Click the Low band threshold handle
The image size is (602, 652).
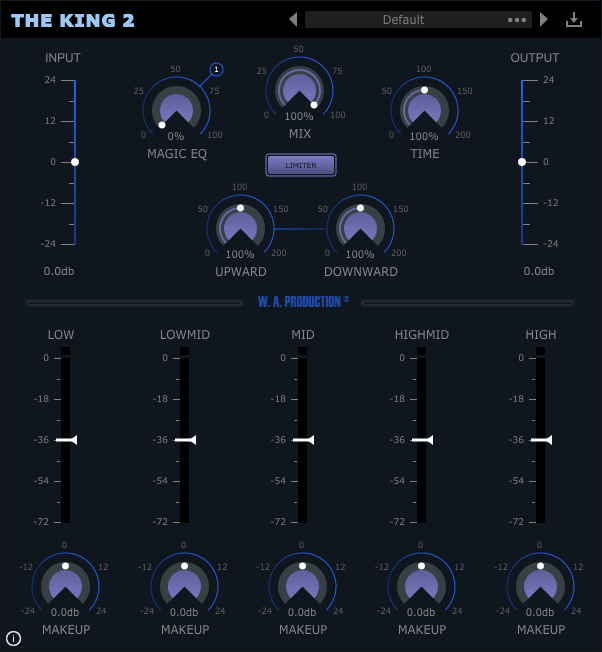pos(66,440)
